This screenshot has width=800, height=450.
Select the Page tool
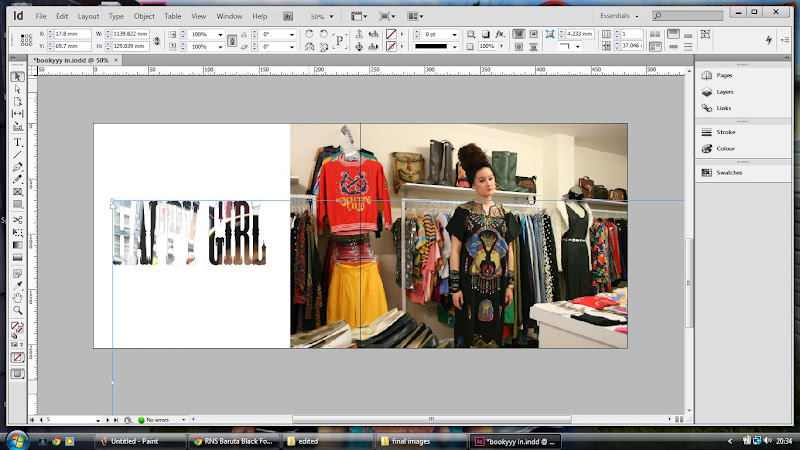click(x=17, y=102)
